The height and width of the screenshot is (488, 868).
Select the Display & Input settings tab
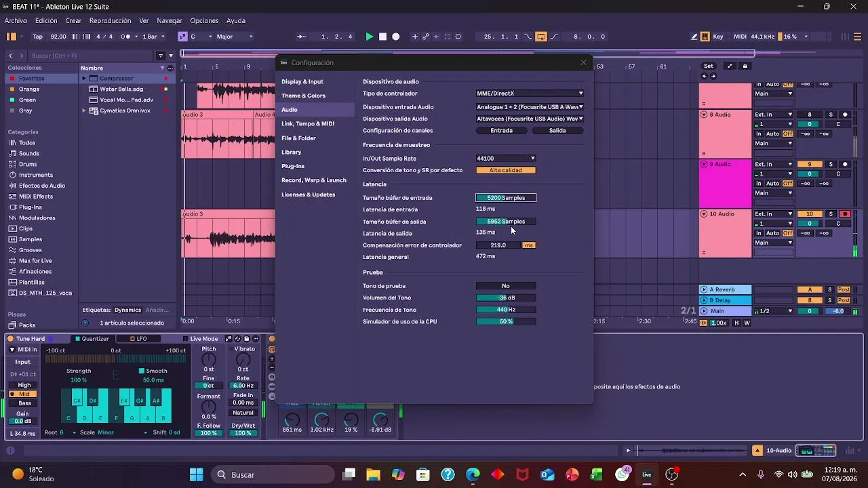302,81
